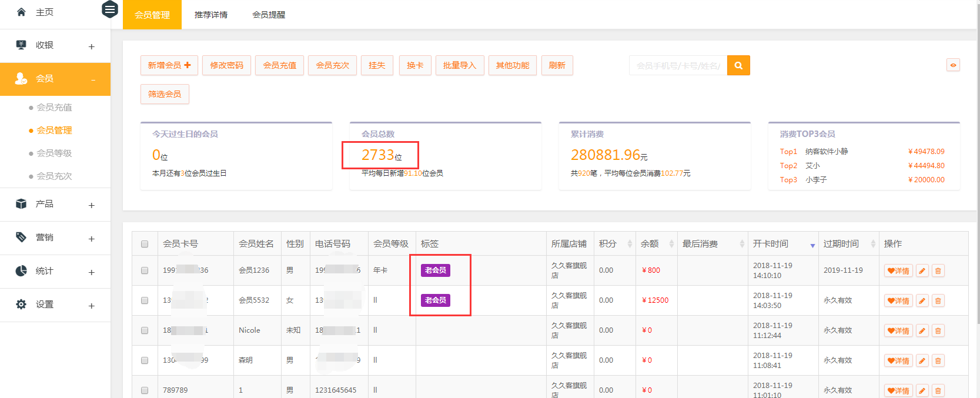Check the checkbox for Nicole row
The image size is (980, 398).
tap(145, 330)
